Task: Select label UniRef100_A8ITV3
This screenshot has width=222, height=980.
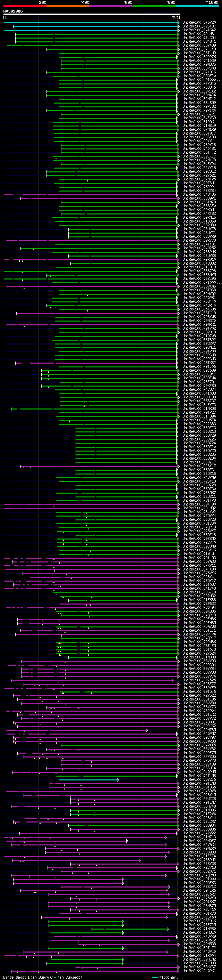Action: pyautogui.click(x=199, y=500)
